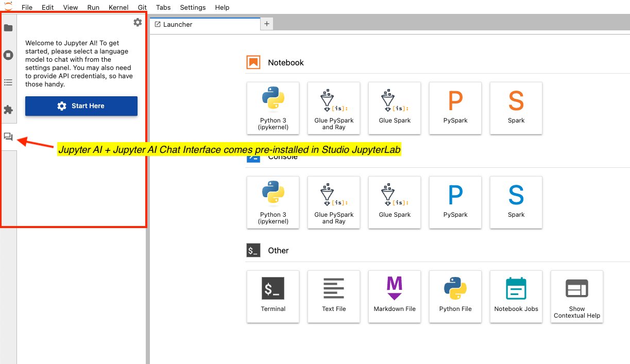Screen dimensions: 630x364
Task: Create a new Python File
Action: (x=455, y=297)
